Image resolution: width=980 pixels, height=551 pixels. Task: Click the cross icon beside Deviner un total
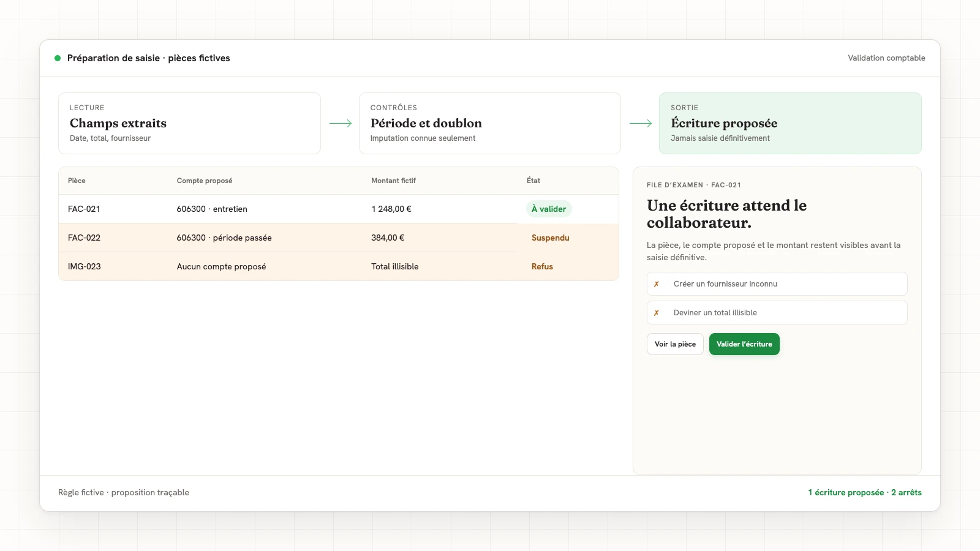(656, 313)
